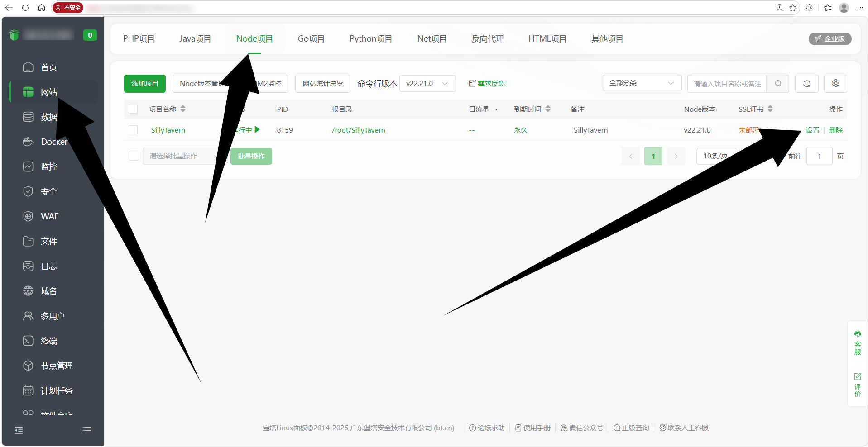Click the refresh list icon button
868x447 pixels.
[806, 84]
